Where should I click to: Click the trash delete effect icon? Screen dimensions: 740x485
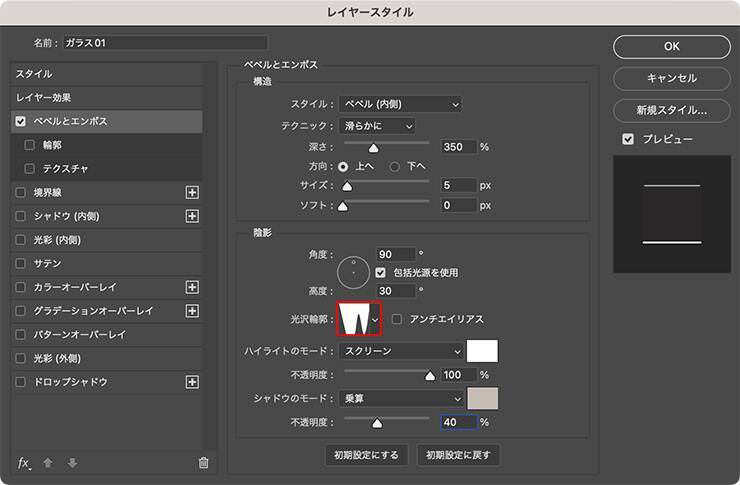coord(203,463)
